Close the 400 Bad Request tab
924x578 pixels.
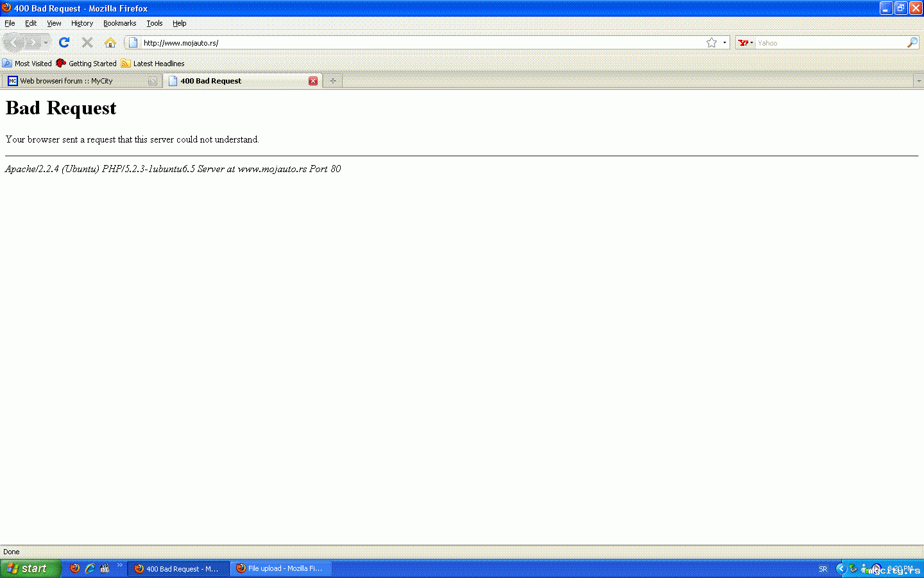[313, 81]
